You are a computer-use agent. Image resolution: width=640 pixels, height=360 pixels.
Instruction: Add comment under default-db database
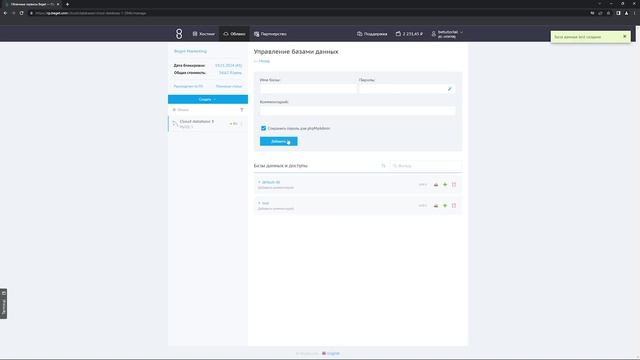[x=276, y=188]
